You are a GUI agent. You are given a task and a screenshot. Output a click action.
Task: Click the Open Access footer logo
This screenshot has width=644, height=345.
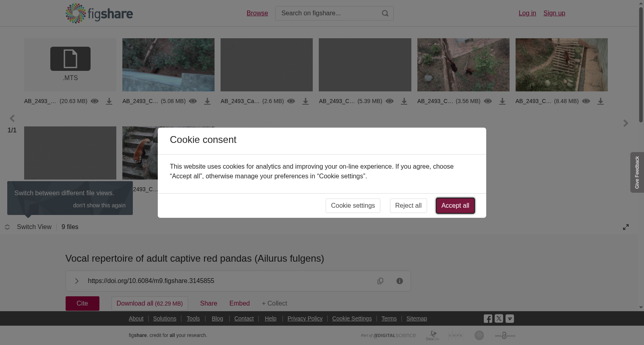point(505,335)
